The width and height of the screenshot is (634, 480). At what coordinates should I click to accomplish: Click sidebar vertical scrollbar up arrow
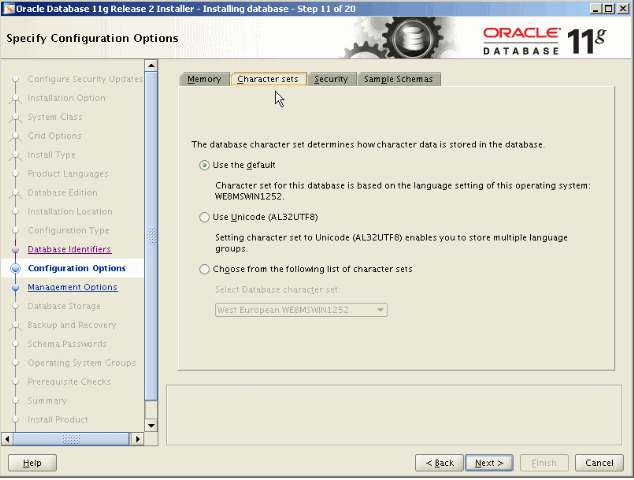151,65
